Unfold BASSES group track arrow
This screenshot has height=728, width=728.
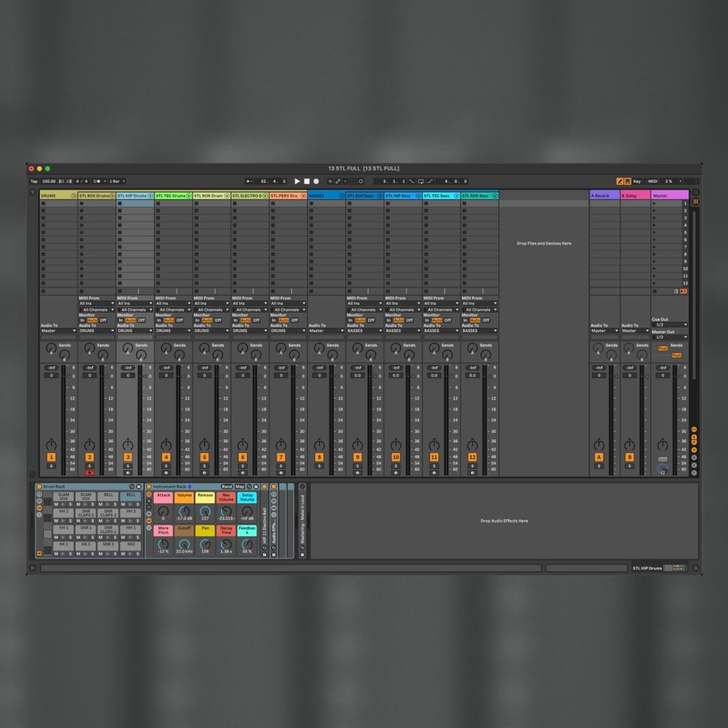(x=342, y=196)
